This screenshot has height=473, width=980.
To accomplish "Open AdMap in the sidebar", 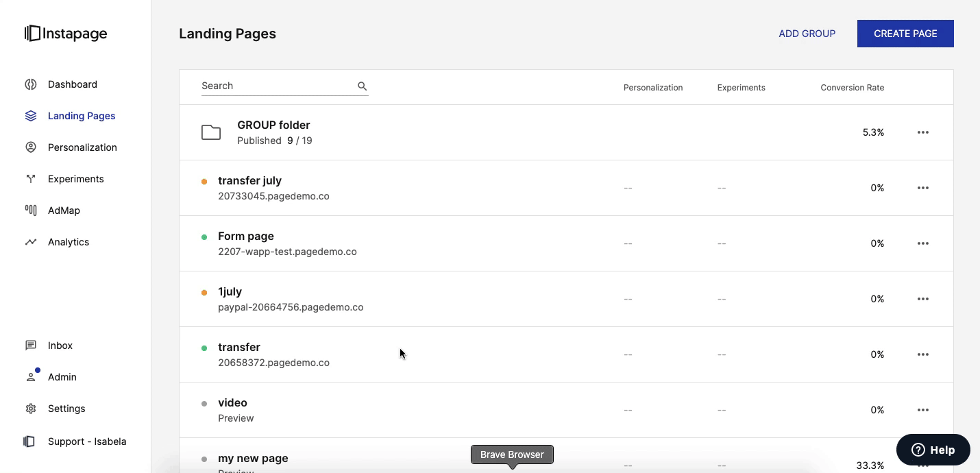I will [64, 210].
